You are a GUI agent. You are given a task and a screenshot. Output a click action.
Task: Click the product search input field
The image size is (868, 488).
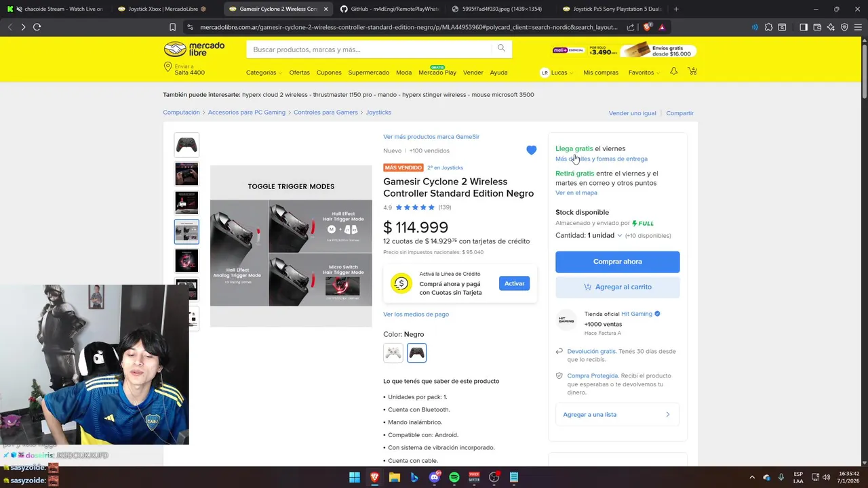tap(370, 49)
